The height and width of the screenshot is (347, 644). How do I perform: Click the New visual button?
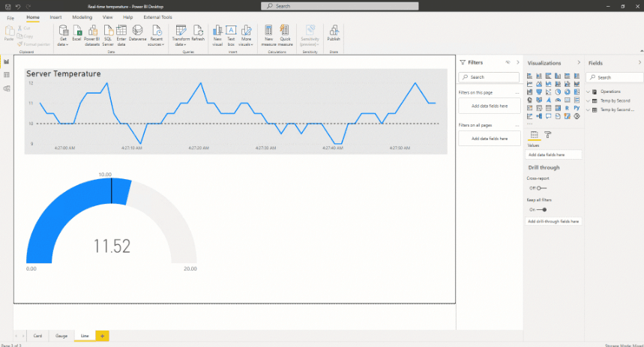217,35
